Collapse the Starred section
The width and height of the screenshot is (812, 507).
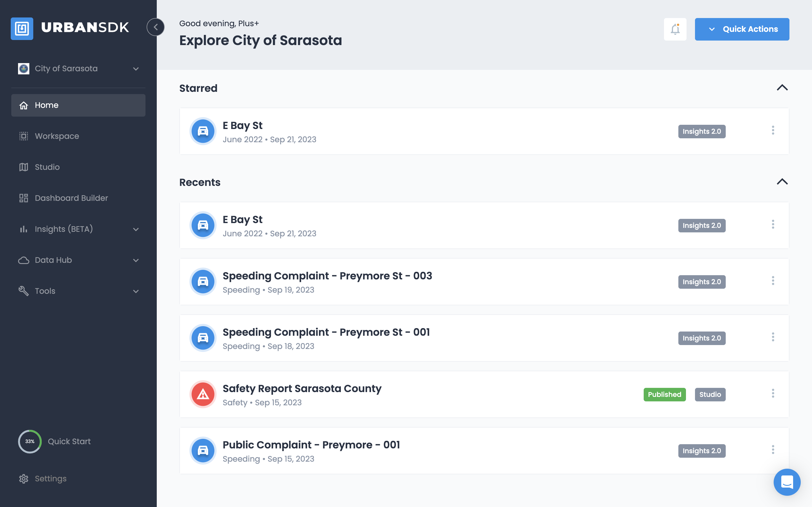(x=782, y=88)
